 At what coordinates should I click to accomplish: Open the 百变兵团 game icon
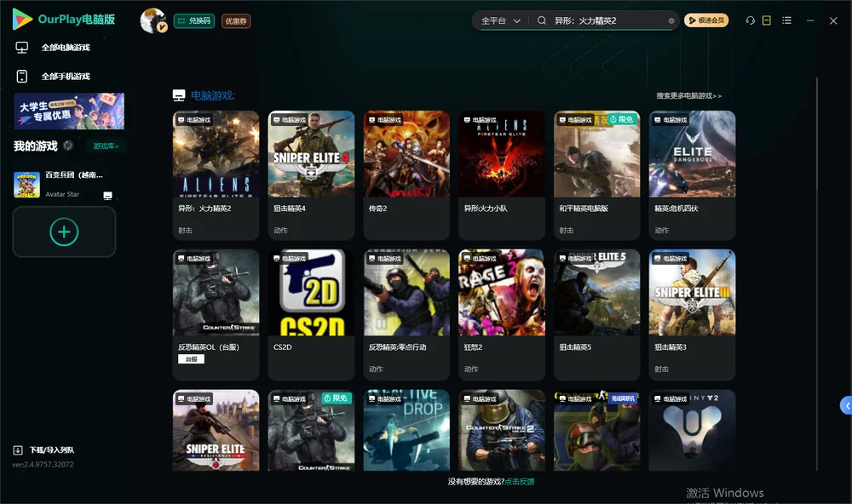click(26, 185)
